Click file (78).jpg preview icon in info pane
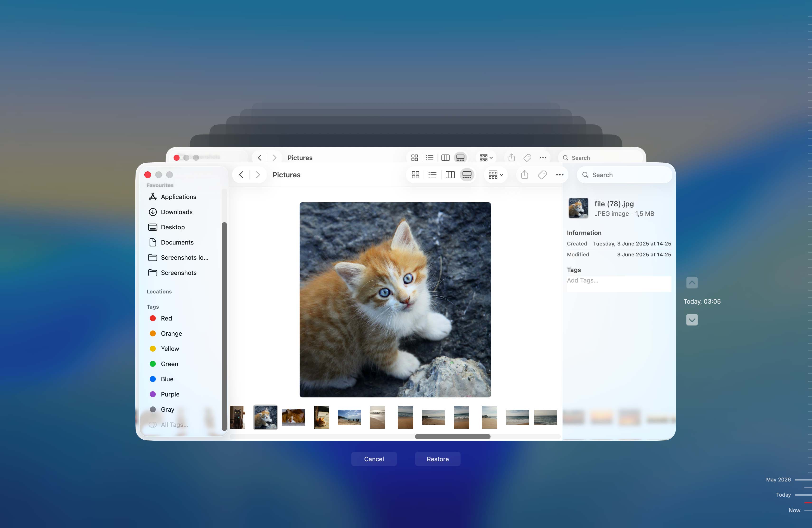The image size is (812, 528). point(578,208)
